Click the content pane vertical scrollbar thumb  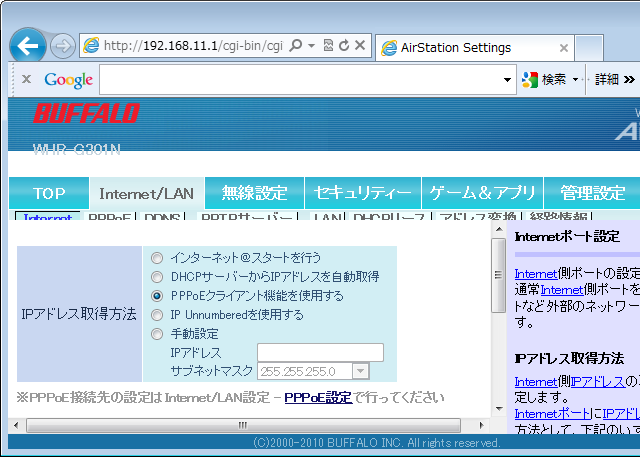pos(498,275)
